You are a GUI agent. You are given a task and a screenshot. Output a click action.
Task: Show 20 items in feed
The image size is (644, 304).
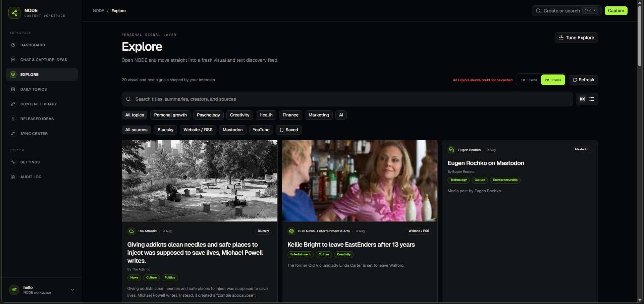(x=553, y=80)
